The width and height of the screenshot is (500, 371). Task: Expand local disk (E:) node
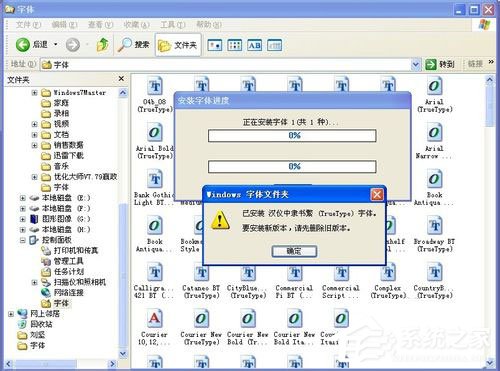tap(23, 198)
